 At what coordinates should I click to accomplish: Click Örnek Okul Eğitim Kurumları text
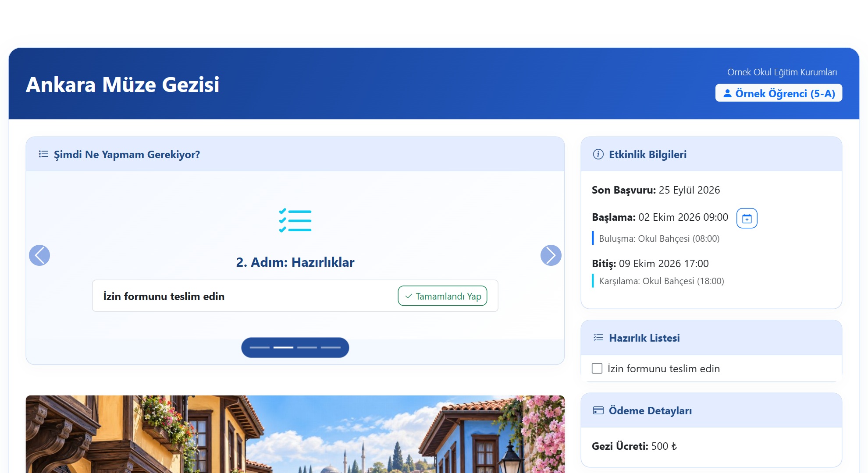pos(782,72)
